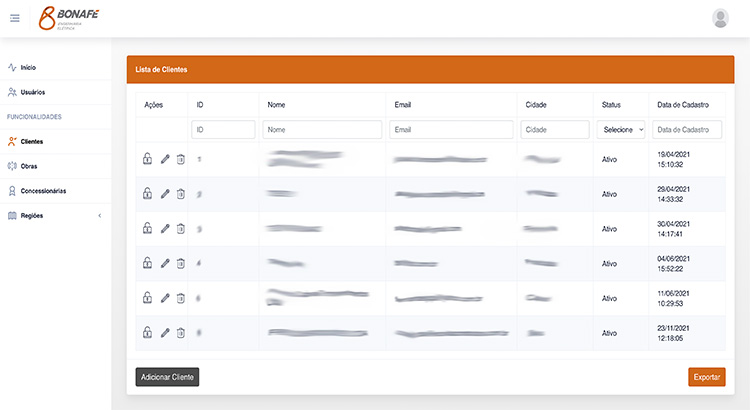
Task: Click lock icon in 29/04/2021 row
Action: point(147,193)
